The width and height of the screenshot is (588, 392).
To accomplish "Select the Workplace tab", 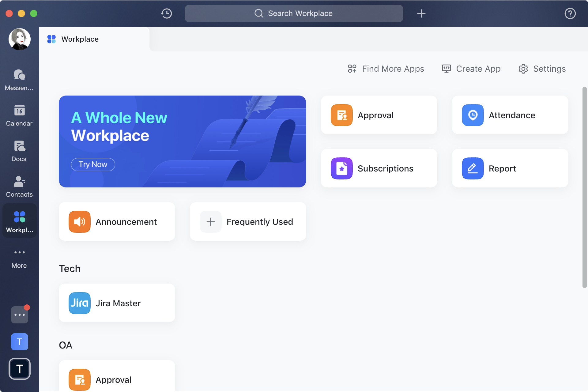I will click(x=80, y=39).
